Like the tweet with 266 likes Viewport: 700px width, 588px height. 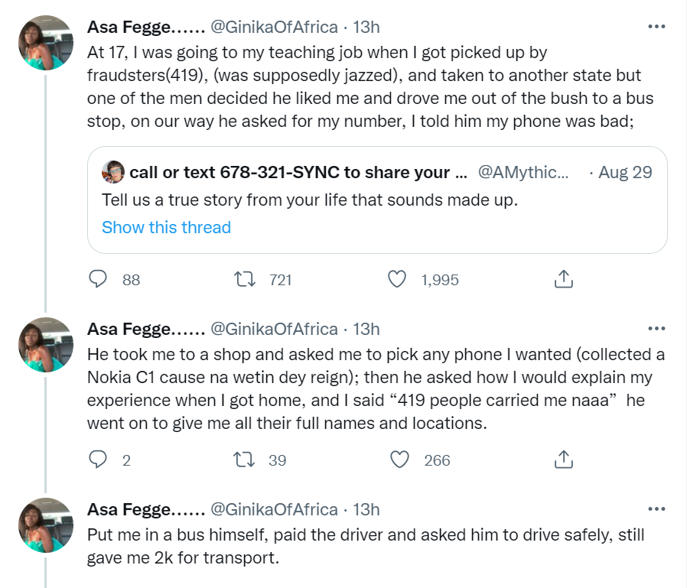(401, 460)
